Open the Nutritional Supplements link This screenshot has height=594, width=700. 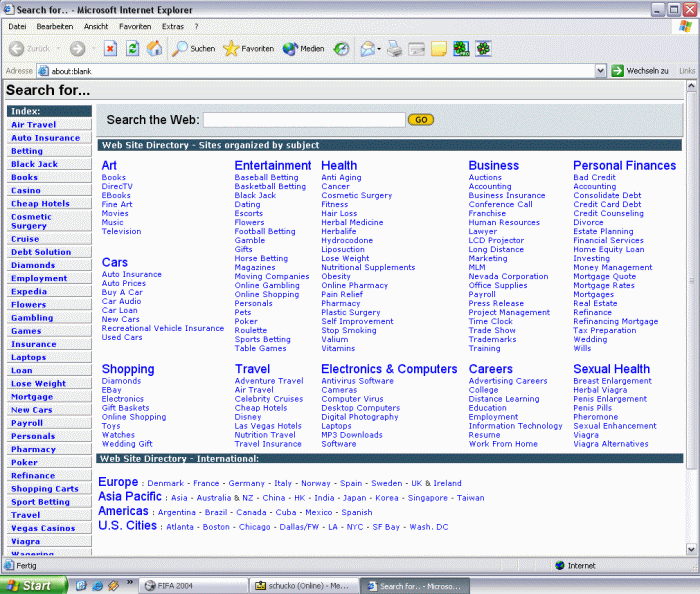tap(368, 267)
